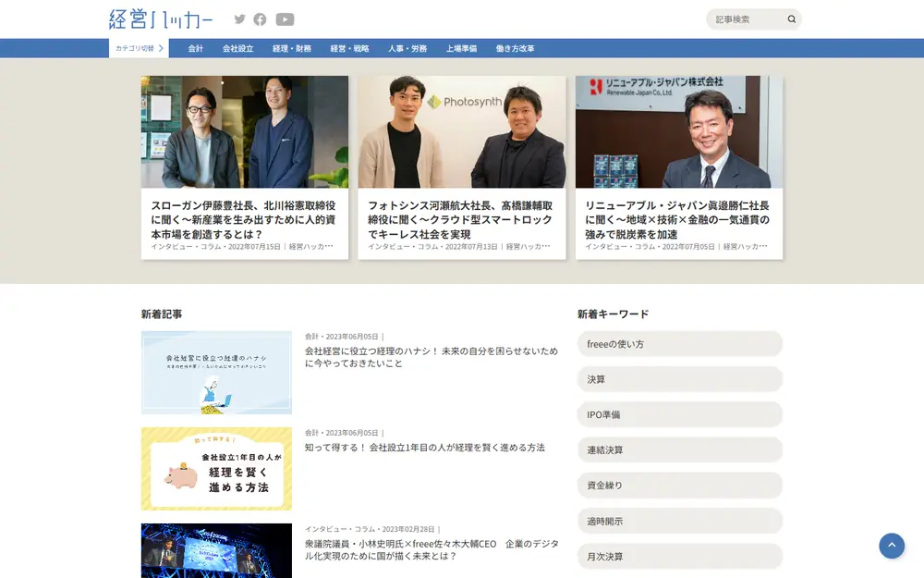Click the 2022年07月05日 article meta line
The image size is (924, 578).
(676, 247)
